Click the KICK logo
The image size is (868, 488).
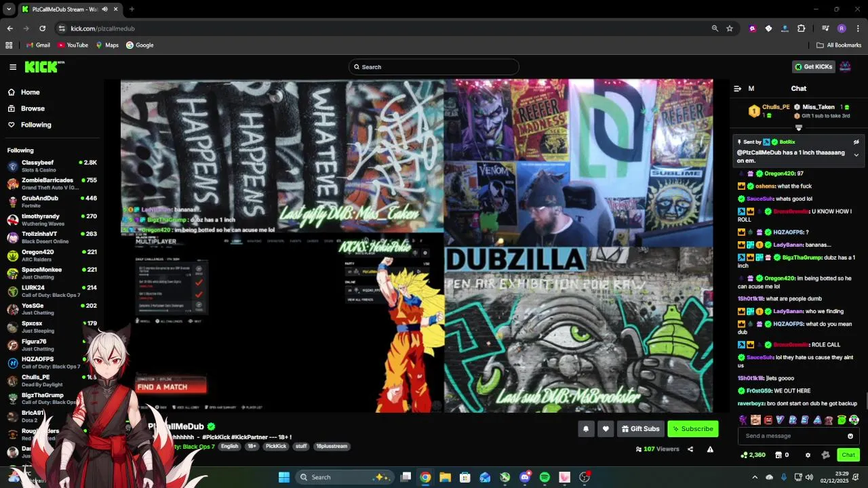[44, 66]
